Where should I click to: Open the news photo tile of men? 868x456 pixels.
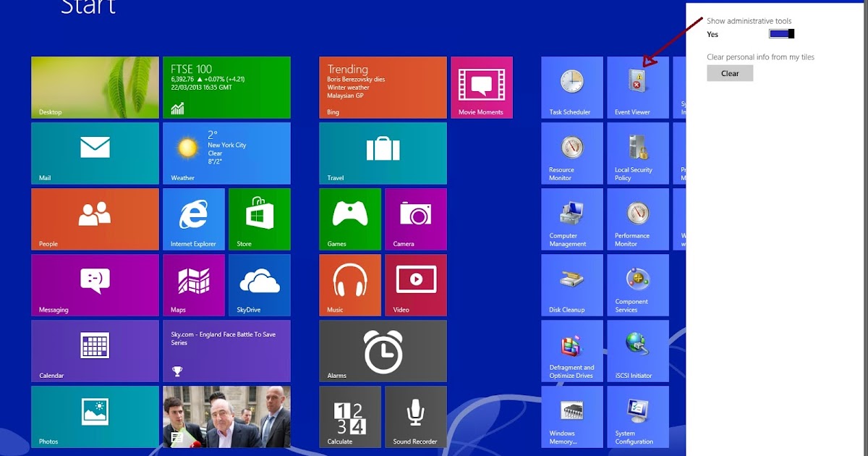(226, 417)
